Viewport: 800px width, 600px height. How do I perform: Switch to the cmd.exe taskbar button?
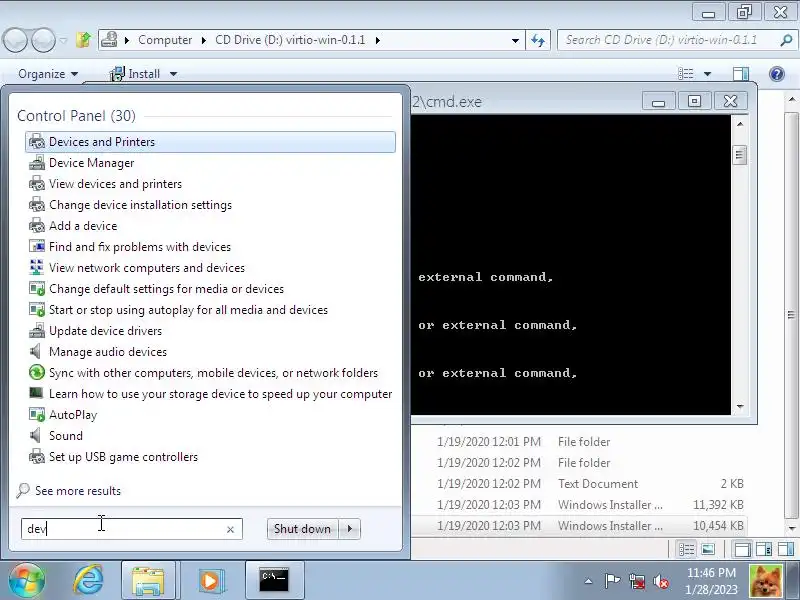[x=274, y=581]
